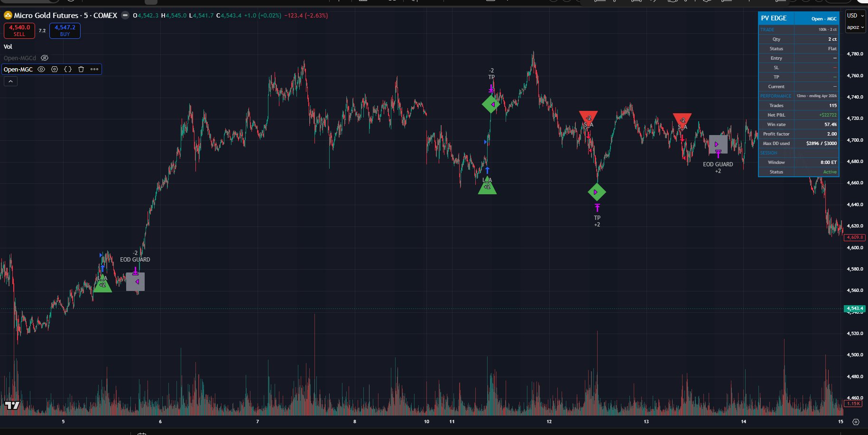868x435 pixels.
Task: Select the Net P&L value +$22722
Action: pos(828,115)
